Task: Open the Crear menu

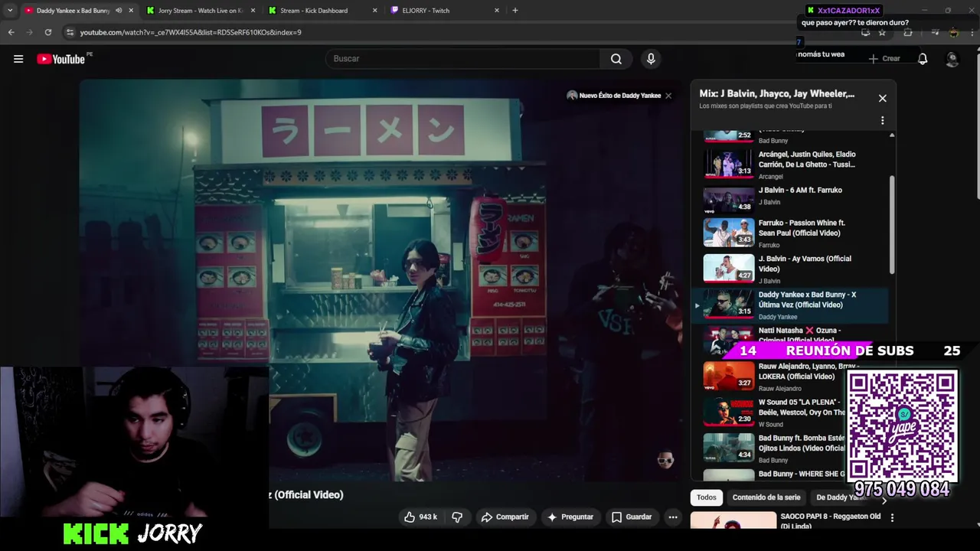Action: click(885, 59)
